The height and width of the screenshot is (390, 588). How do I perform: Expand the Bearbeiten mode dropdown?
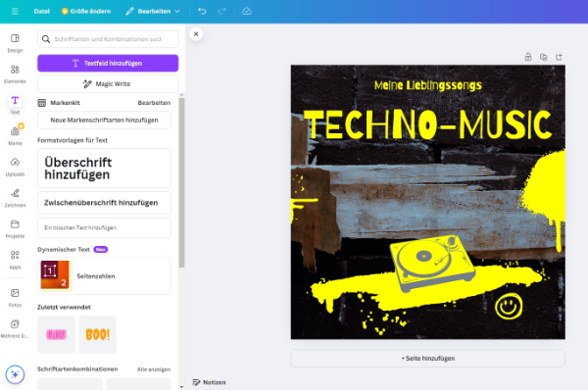pyautogui.click(x=153, y=11)
